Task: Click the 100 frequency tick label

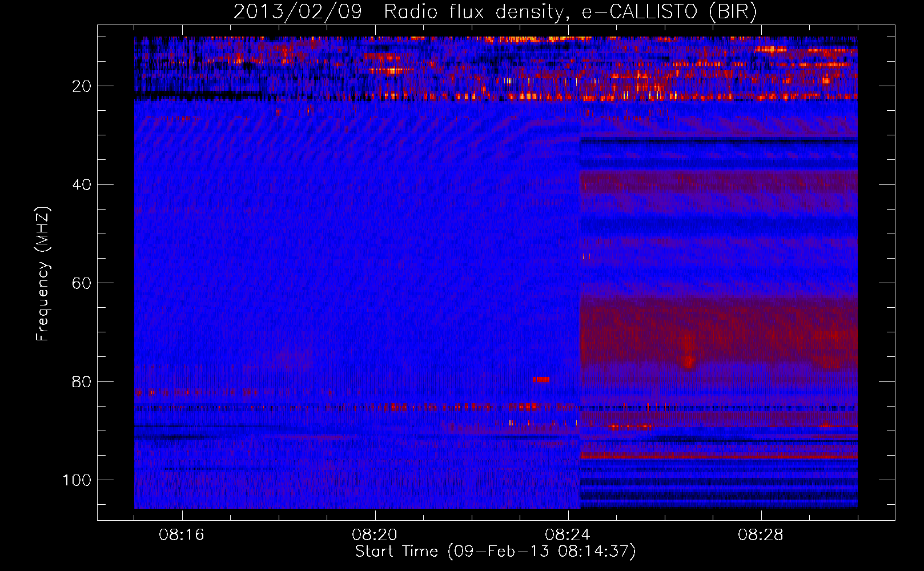Action: pyautogui.click(x=77, y=480)
